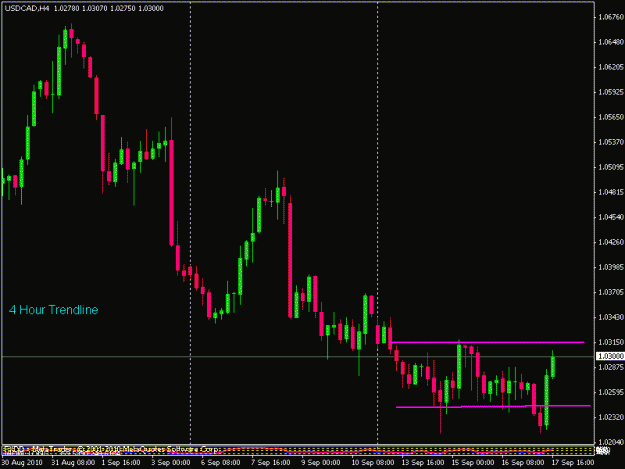625x469 pixels.
Task: Click the 1.03705 price axis label
Action: [x=610, y=292]
